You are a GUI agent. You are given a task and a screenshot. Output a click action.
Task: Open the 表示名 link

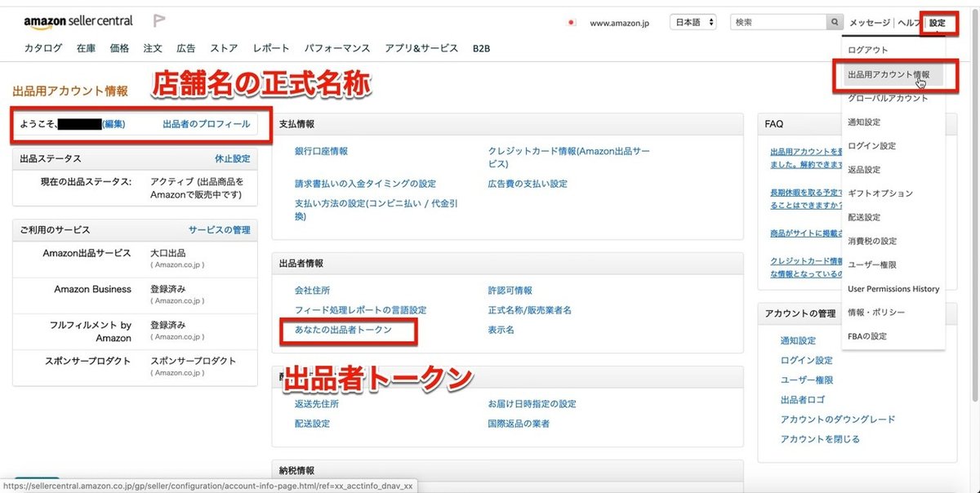tap(501, 330)
